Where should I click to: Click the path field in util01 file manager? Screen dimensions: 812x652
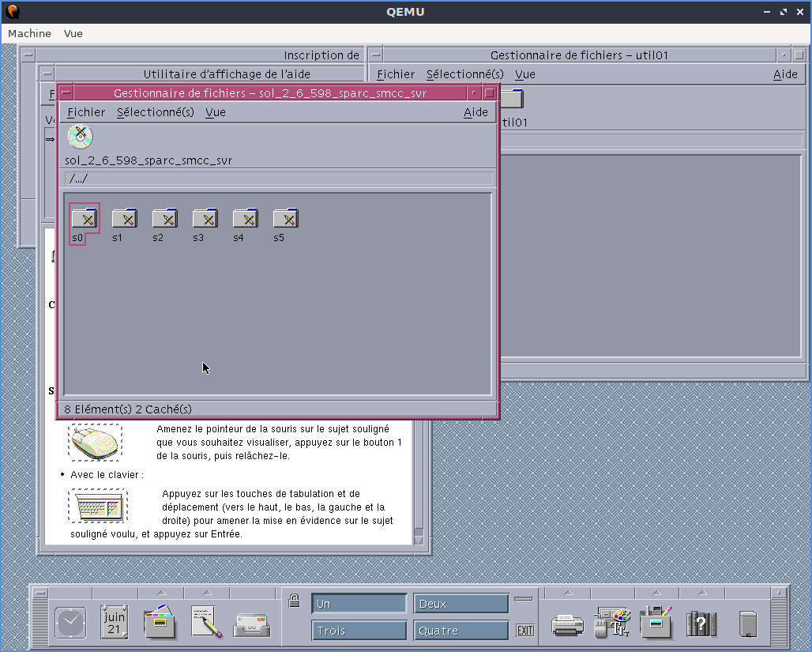coord(652,141)
